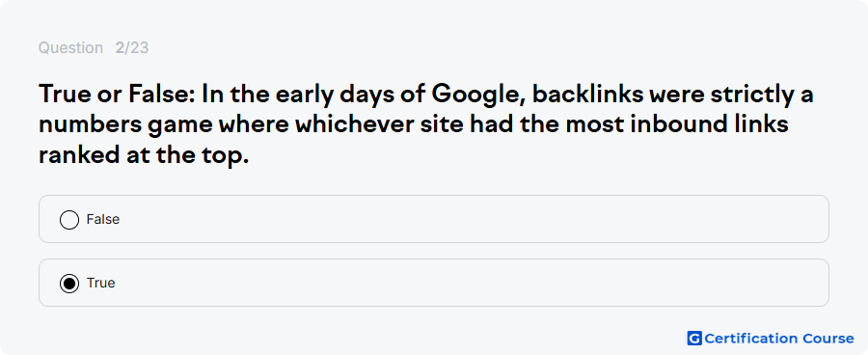Image resolution: width=868 pixels, height=355 pixels.
Task: Choose the True answer option card
Action: [x=433, y=283]
